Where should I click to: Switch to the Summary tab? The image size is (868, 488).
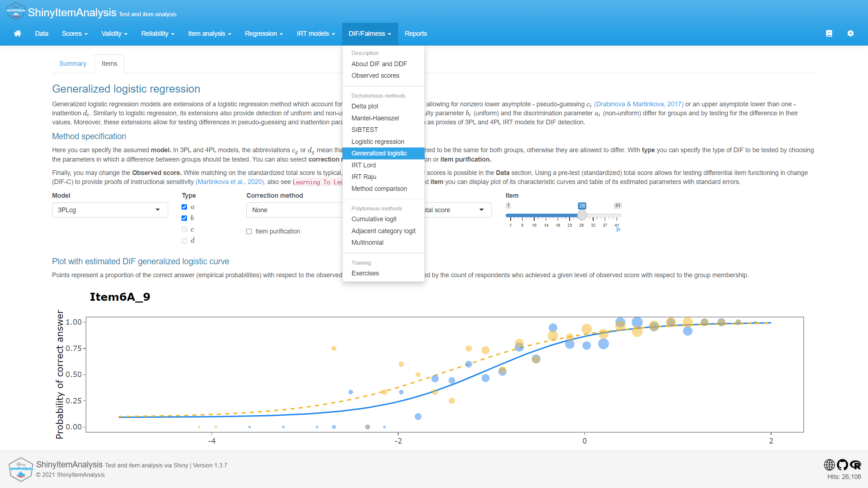[73, 64]
